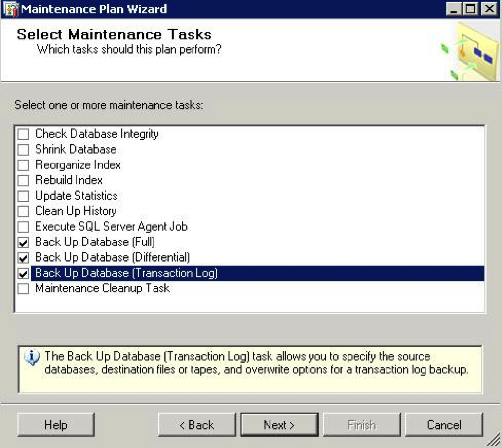
Task: Select the Maintenance Cleanup Task list label
Action: click(x=102, y=288)
